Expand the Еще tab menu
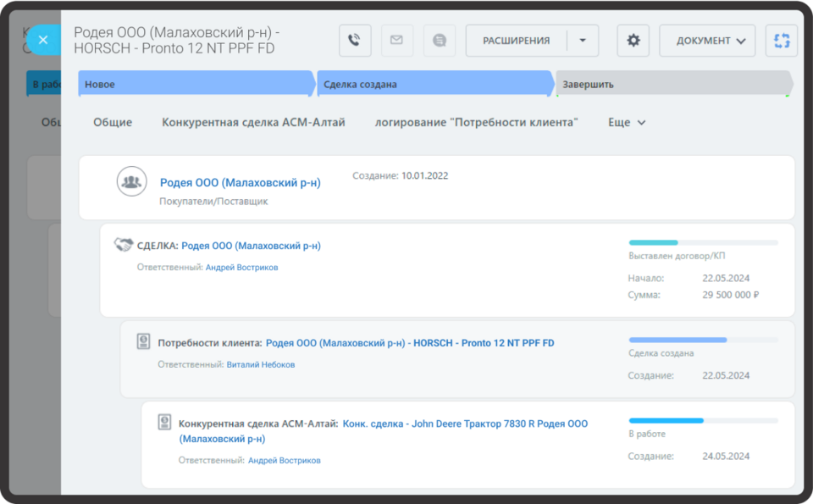 627,123
